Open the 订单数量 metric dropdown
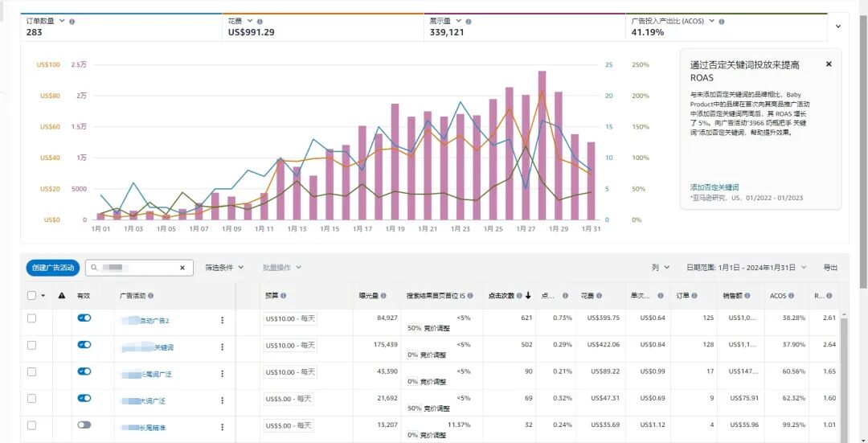Image resolution: width=868 pixels, height=443 pixels. [x=62, y=20]
